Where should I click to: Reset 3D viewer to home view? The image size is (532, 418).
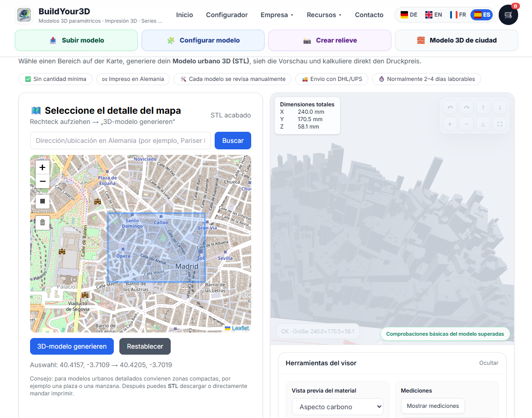tap(483, 124)
